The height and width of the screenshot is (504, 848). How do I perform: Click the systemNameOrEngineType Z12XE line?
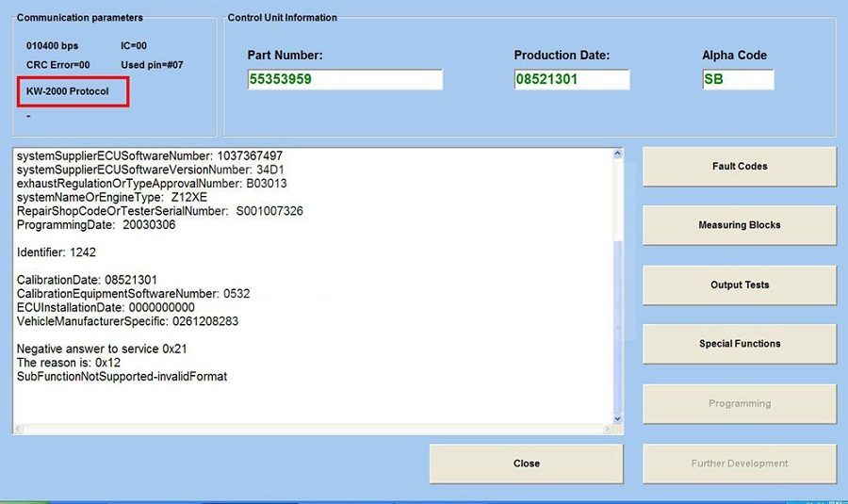(112, 197)
